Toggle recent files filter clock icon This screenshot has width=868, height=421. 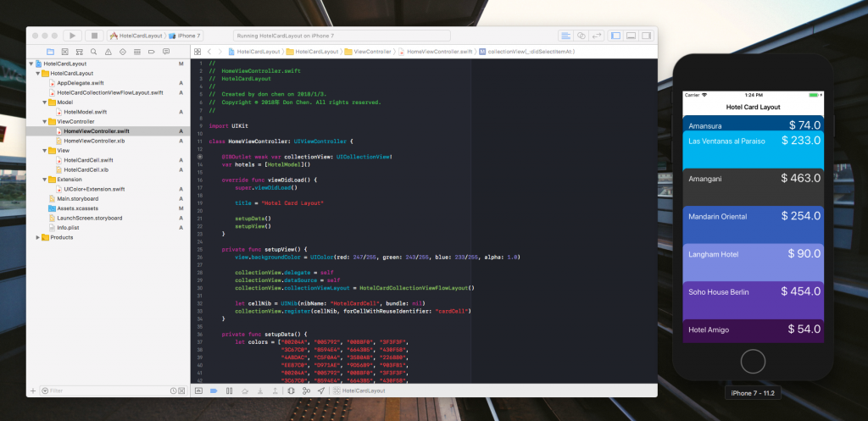tap(173, 391)
